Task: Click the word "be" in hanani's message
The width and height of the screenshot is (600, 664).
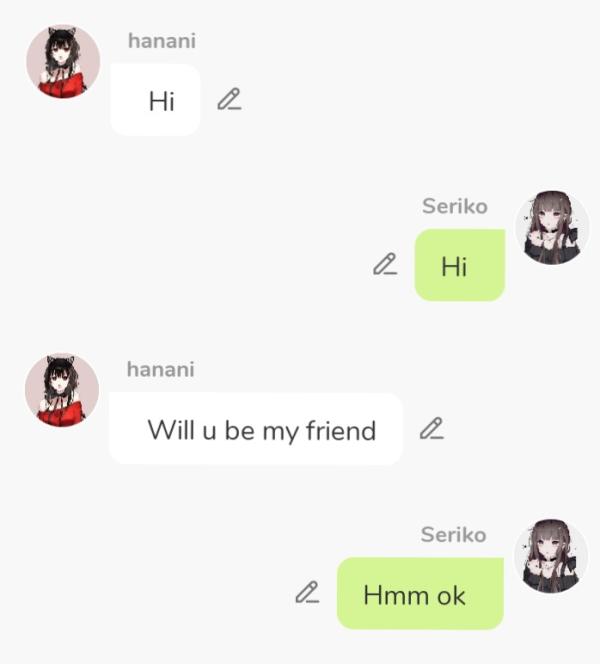Action: pos(240,430)
